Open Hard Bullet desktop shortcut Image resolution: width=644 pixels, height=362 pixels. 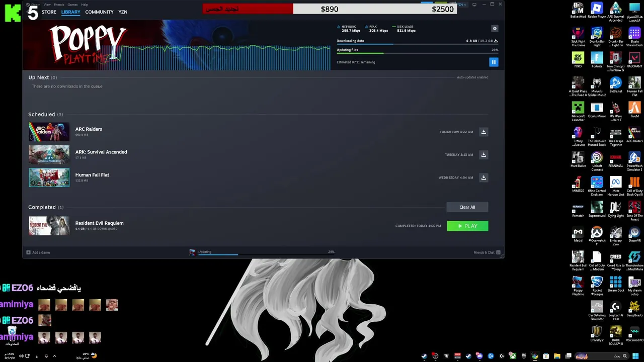[x=578, y=159]
